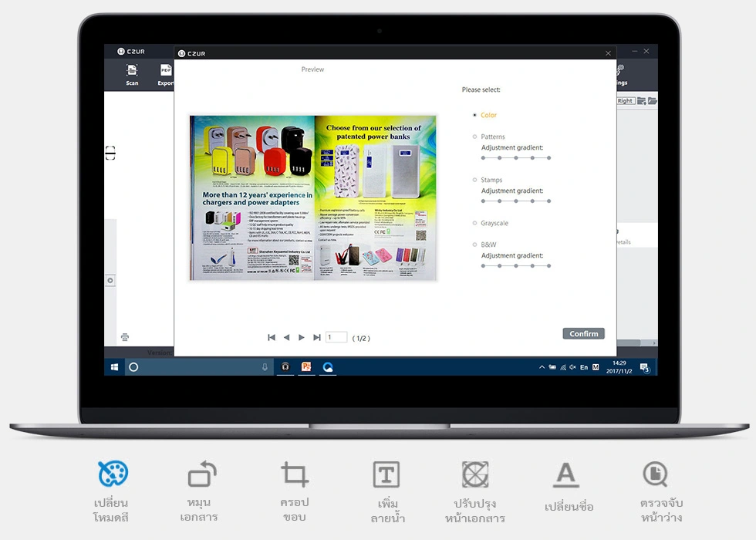Close the Preview dialog
Image resolution: width=756 pixels, height=540 pixels.
point(608,53)
